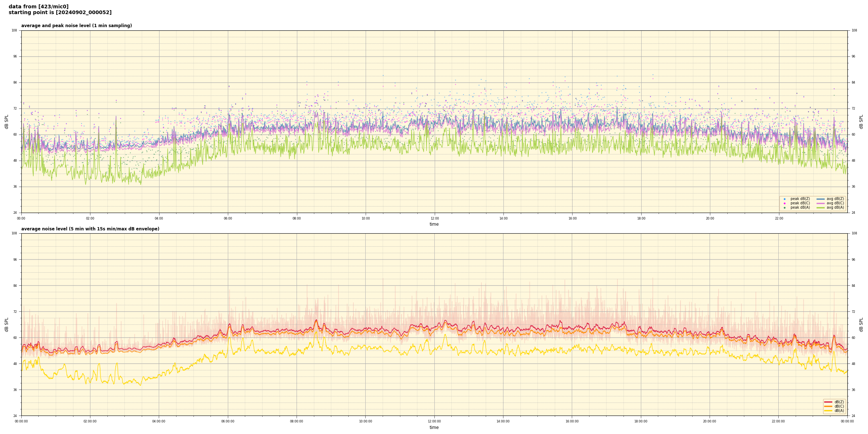
Task: Click the avg dB(C) legend line
Action: coord(820,203)
